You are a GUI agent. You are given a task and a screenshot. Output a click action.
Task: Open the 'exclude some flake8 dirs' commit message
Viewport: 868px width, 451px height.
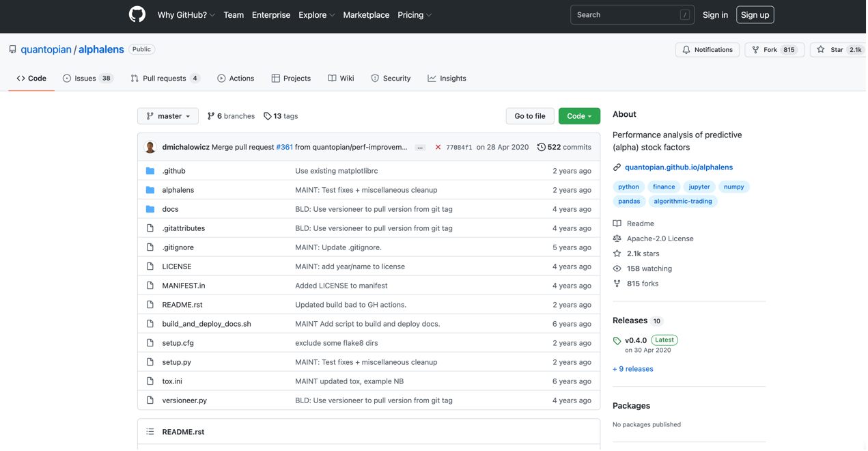click(337, 343)
